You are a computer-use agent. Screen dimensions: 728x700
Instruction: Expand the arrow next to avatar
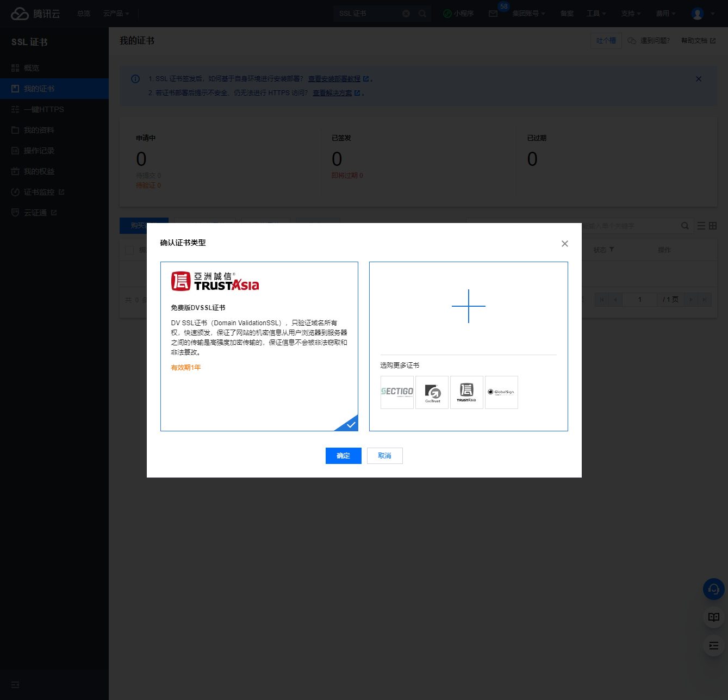tap(713, 14)
